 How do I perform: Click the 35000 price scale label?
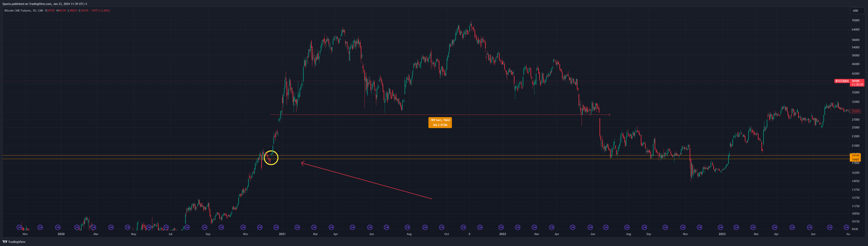pos(855,92)
